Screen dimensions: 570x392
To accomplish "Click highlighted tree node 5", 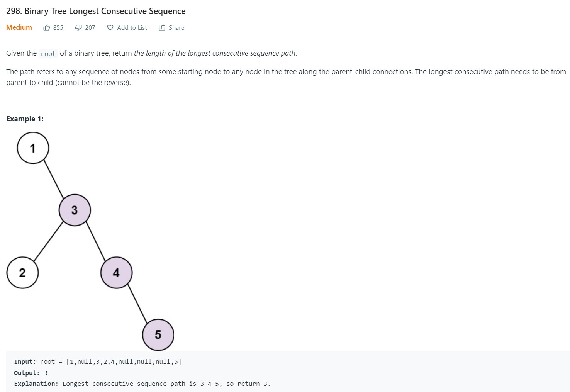I will click(158, 334).
